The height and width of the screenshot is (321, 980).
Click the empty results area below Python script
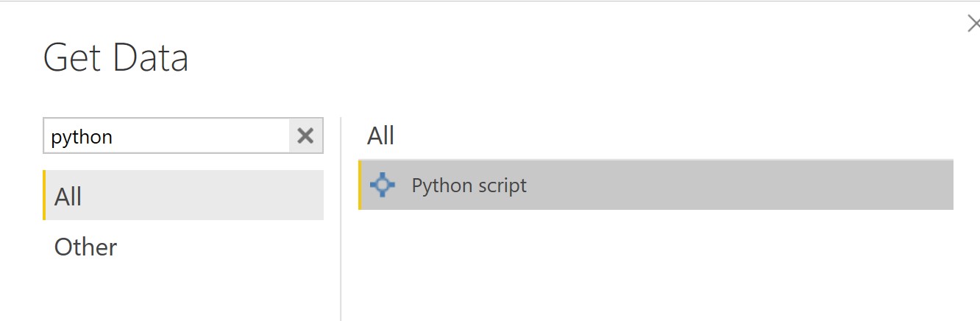656,265
